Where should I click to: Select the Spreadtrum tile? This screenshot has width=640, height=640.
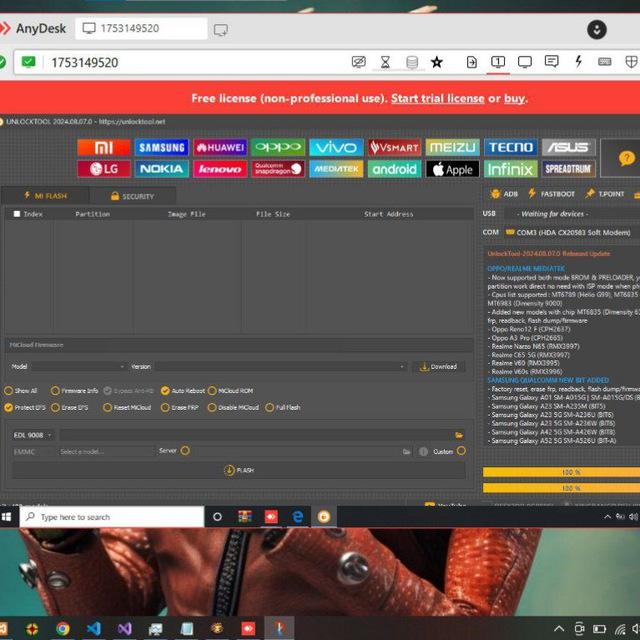(x=569, y=169)
